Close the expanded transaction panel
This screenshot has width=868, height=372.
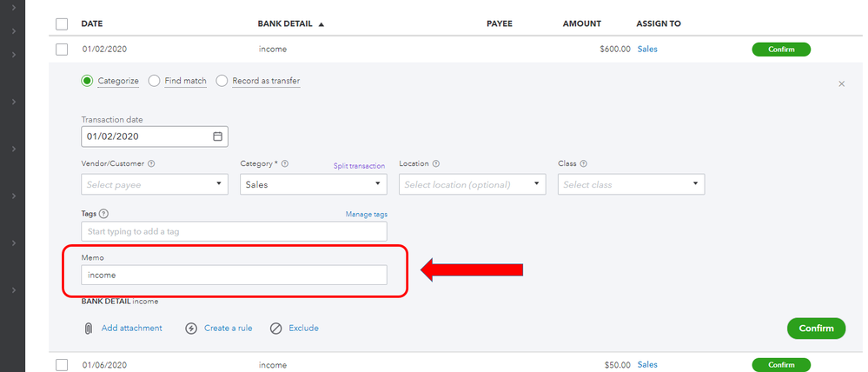click(x=841, y=83)
